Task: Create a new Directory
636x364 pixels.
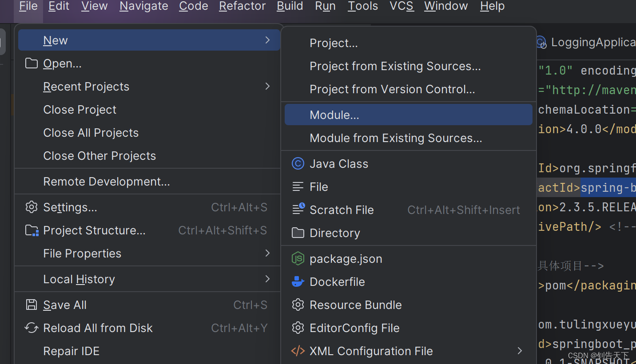Action: click(x=409, y=233)
